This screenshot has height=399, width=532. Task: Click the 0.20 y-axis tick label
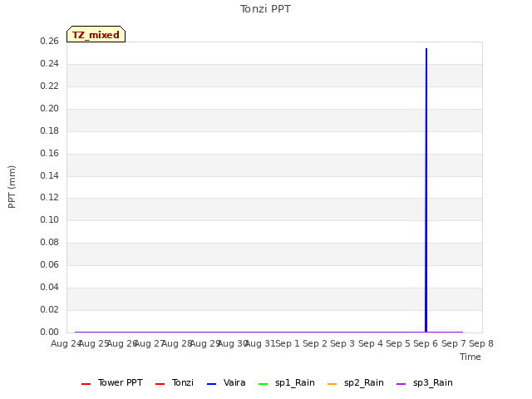[x=50, y=108]
